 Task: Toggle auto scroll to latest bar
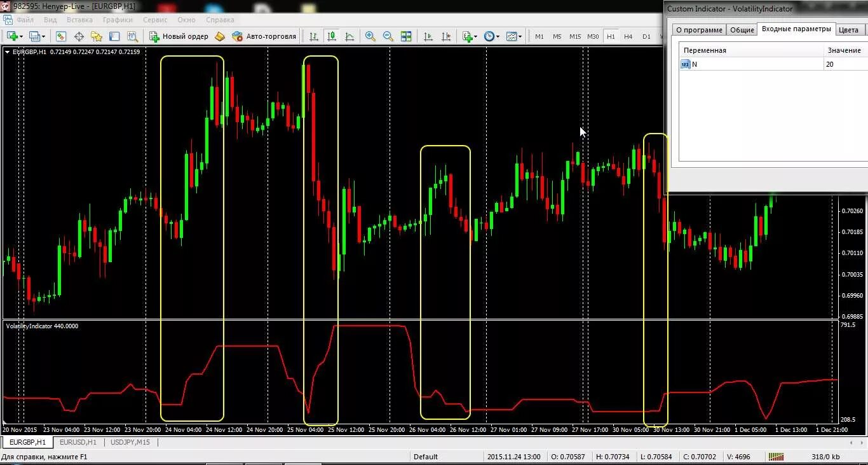[x=428, y=36]
